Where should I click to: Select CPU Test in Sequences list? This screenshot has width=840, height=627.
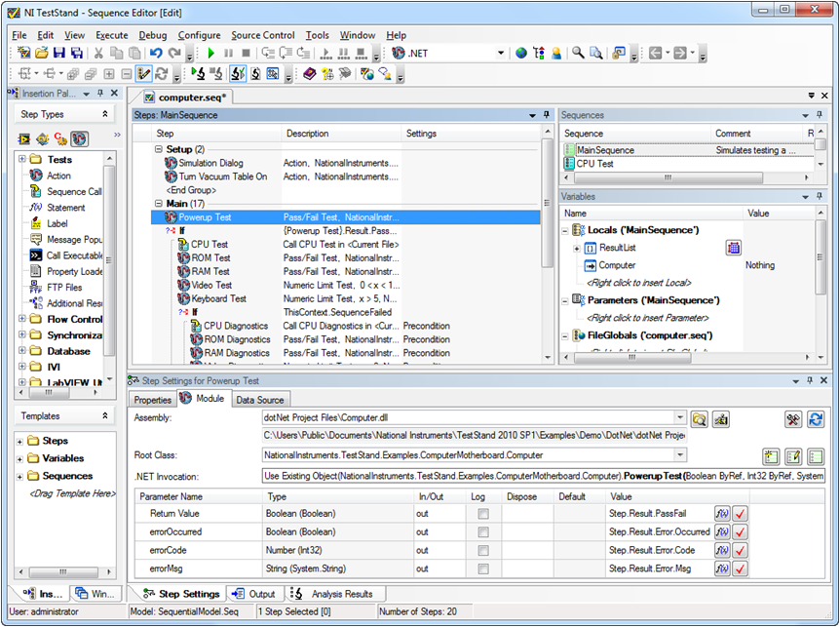594,164
